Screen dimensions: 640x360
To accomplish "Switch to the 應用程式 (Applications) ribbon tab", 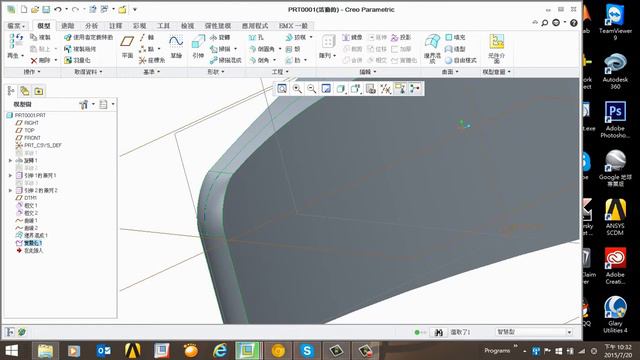I will 255,26.
